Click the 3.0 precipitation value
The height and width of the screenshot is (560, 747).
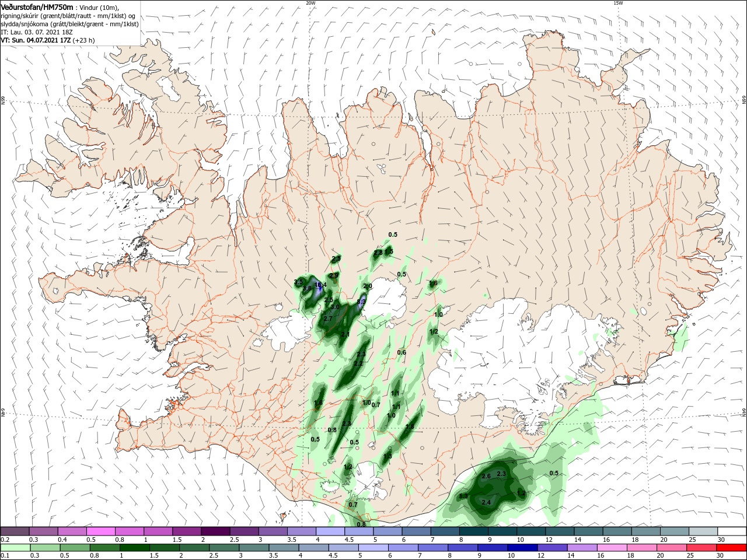point(335,307)
